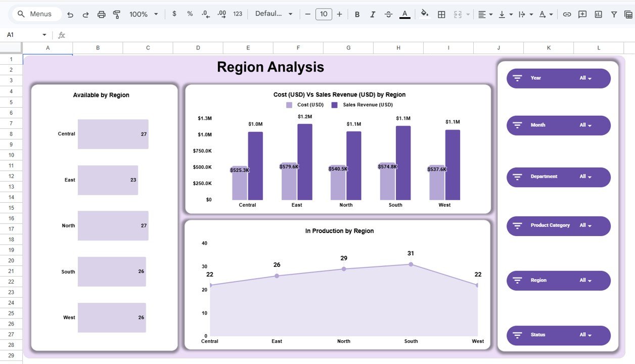Select the Paint format tool
This screenshot has height=364, width=635.
point(117,14)
